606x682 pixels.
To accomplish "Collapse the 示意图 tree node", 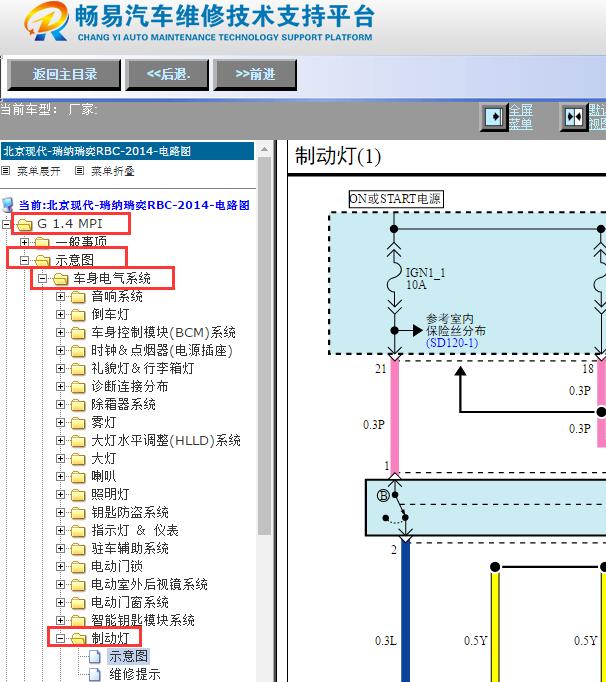I will pyautogui.click(x=24, y=260).
